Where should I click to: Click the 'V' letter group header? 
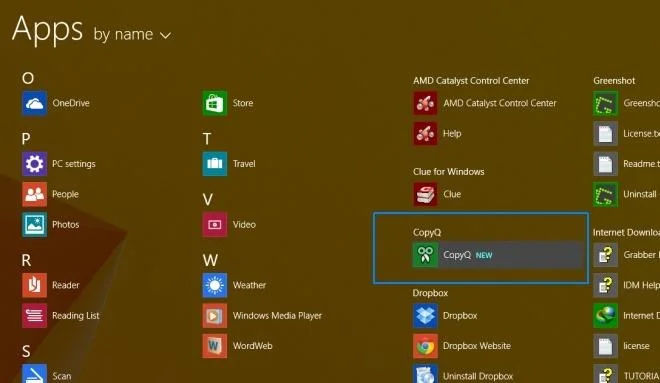point(208,199)
